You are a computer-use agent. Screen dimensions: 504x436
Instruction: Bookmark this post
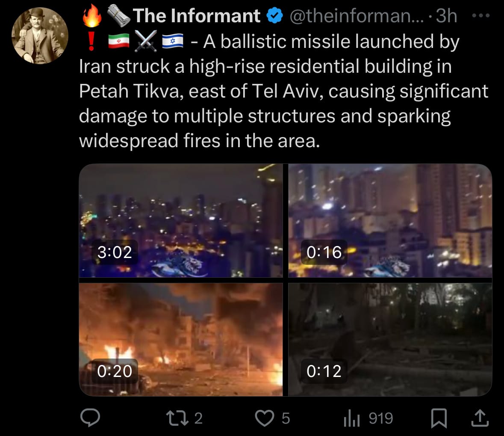click(439, 418)
